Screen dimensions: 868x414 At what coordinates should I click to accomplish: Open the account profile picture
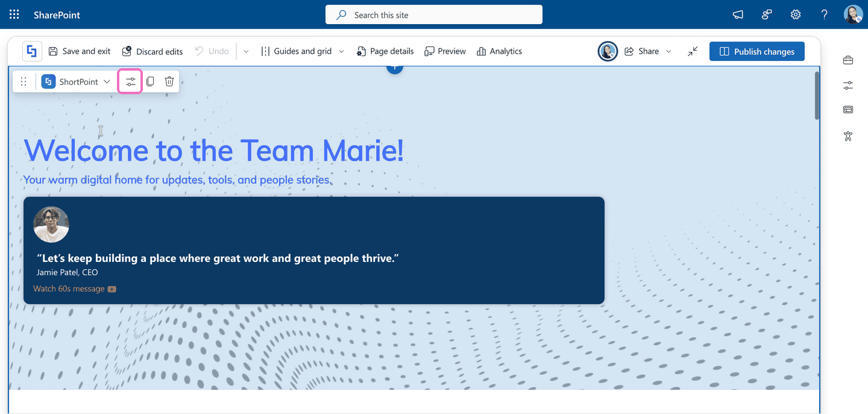click(x=854, y=14)
